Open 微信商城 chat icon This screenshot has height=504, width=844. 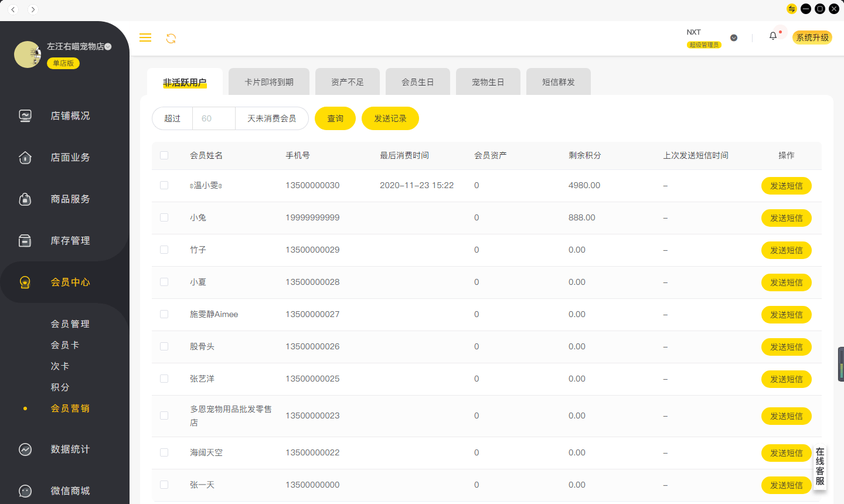click(x=25, y=491)
